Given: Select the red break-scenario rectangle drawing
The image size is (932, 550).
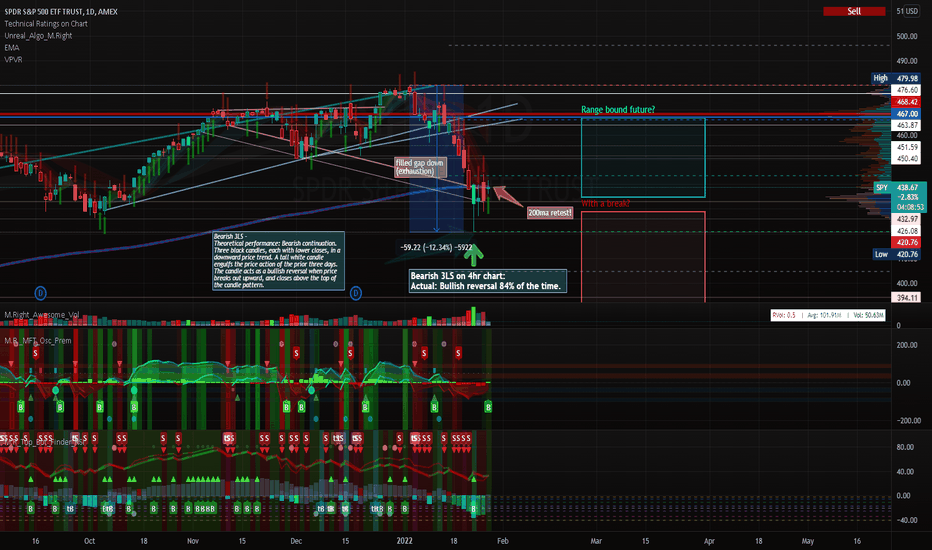Looking at the screenshot, I should 643,257.
